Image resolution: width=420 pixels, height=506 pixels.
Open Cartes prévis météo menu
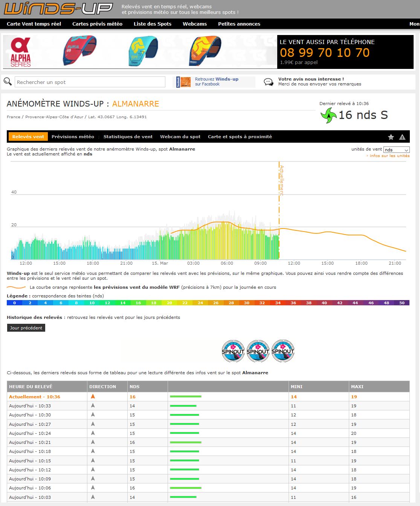[x=97, y=24]
